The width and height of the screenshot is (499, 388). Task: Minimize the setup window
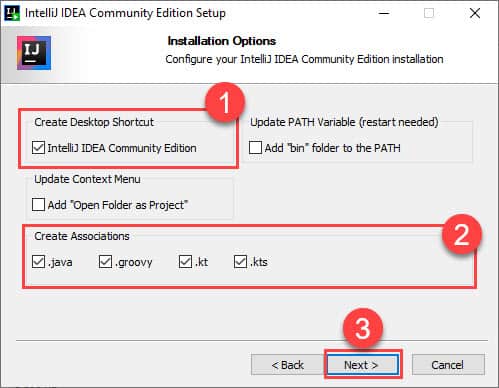click(384, 13)
